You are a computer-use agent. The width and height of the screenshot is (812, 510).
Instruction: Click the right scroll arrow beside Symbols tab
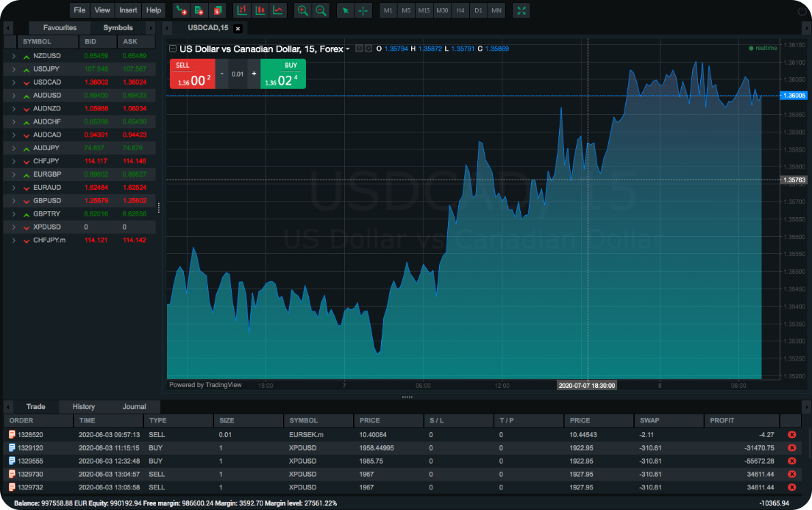[x=151, y=28]
